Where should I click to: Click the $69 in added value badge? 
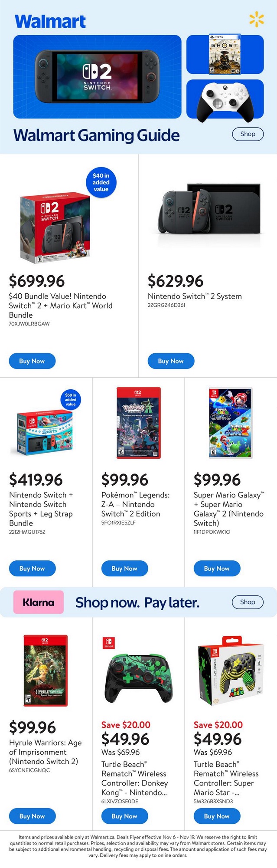[70, 400]
